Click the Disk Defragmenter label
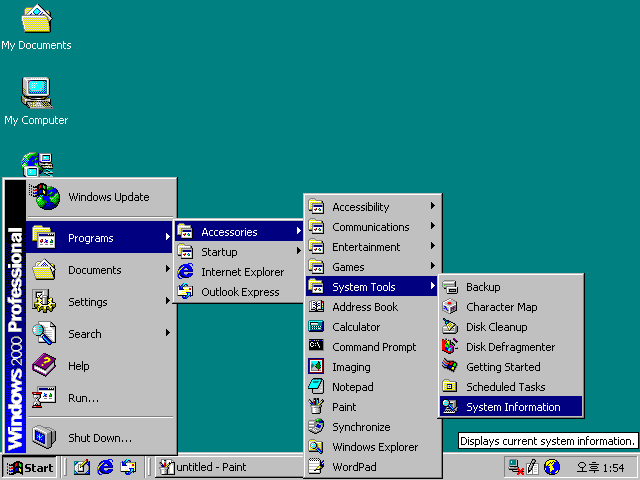 pos(510,347)
